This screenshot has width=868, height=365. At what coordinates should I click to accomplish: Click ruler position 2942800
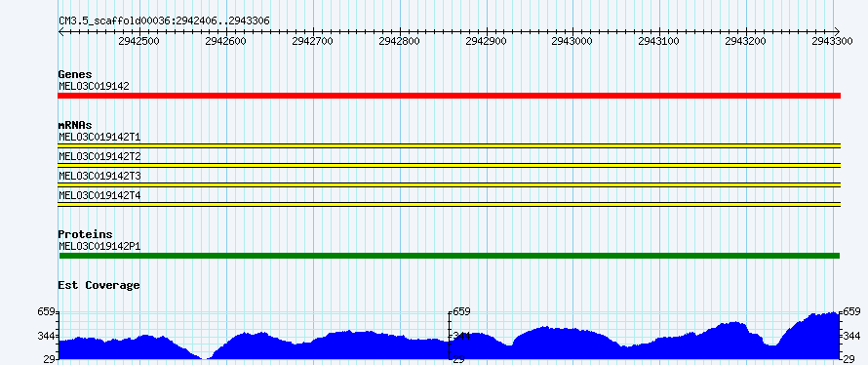point(399,42)
